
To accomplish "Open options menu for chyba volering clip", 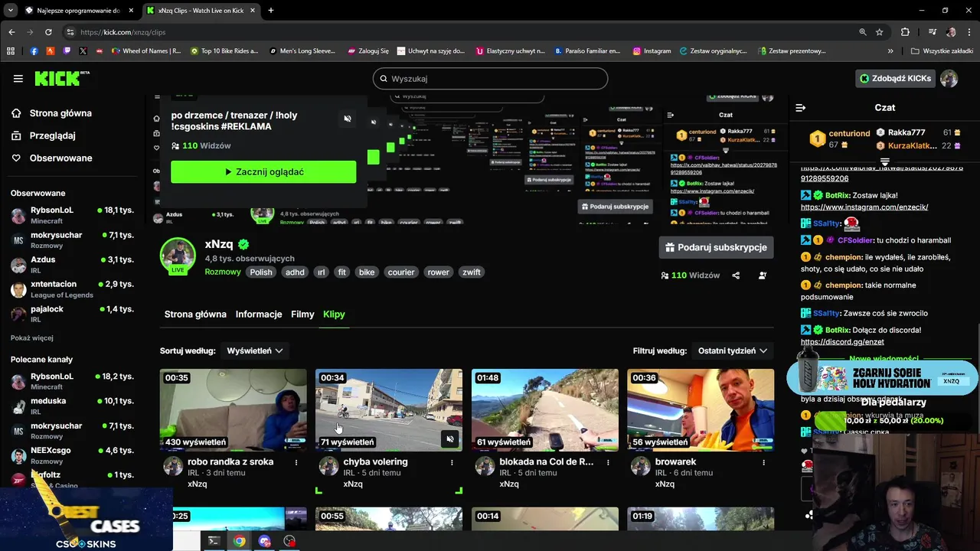I will 452,462.
